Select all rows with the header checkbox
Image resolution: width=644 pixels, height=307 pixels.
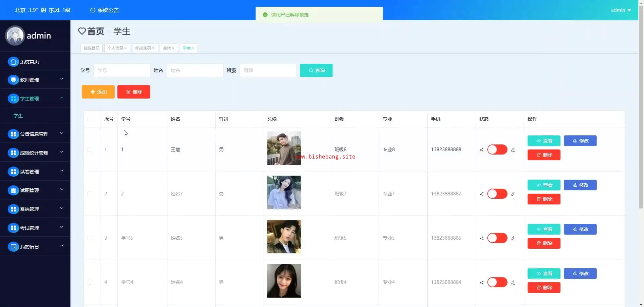pyautogui.click(x=90, y=119)
